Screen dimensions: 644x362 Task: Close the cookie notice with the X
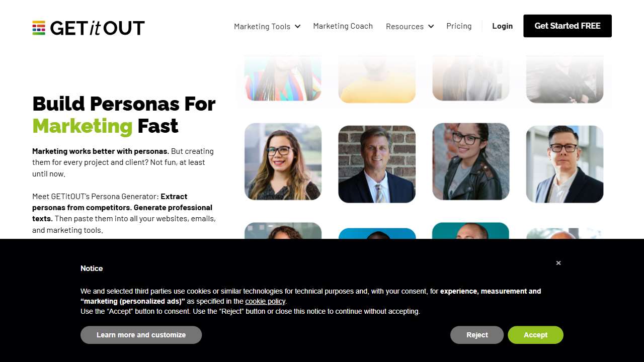tap(558, 263)
